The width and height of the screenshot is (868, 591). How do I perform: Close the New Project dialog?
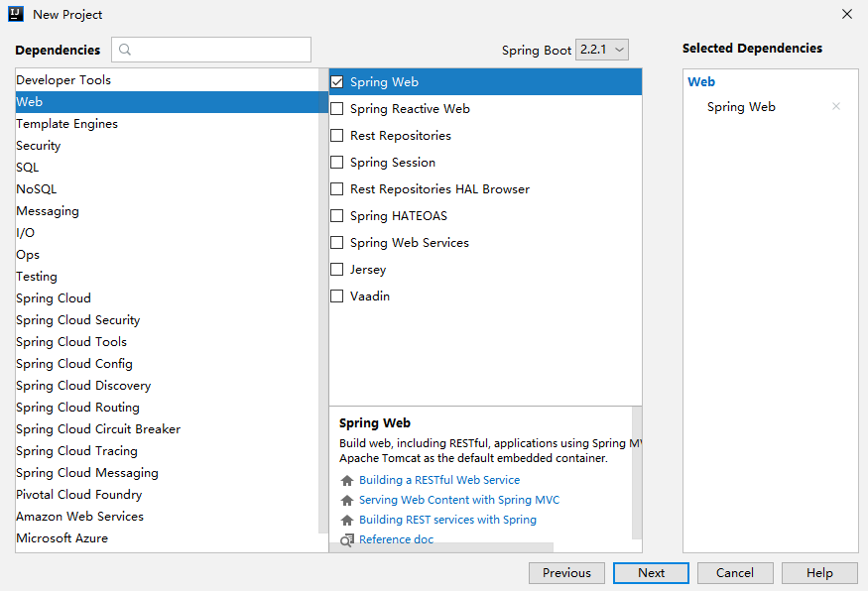(847, 14)
